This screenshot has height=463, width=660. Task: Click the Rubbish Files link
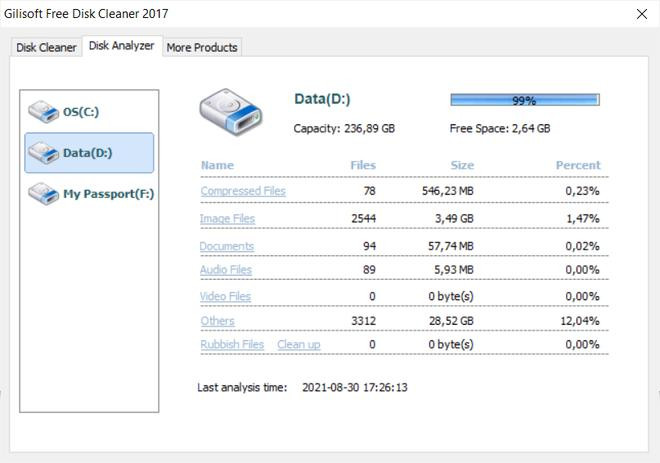(232, 345)
